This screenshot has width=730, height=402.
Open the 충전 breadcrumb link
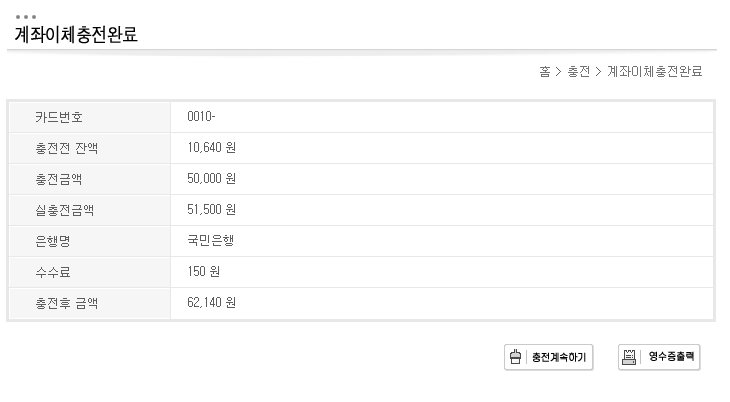point(578,72)
